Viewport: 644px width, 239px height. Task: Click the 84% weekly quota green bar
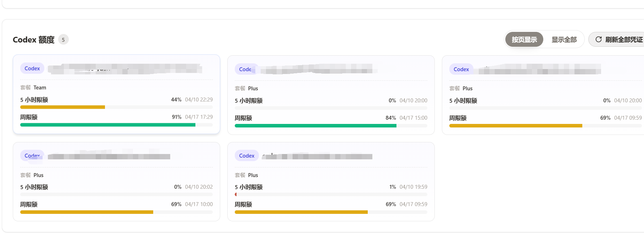point(316,126)
